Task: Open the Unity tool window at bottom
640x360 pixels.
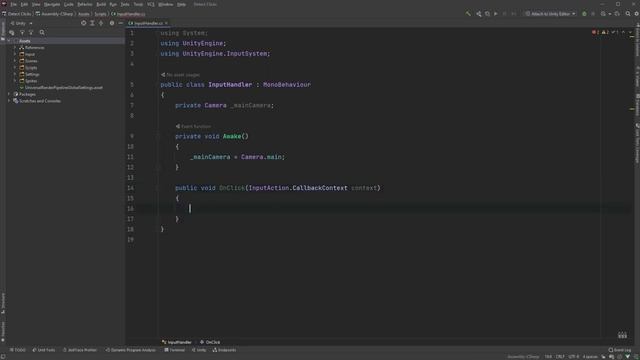Action: pyautogui.click(x=199, y=350)
